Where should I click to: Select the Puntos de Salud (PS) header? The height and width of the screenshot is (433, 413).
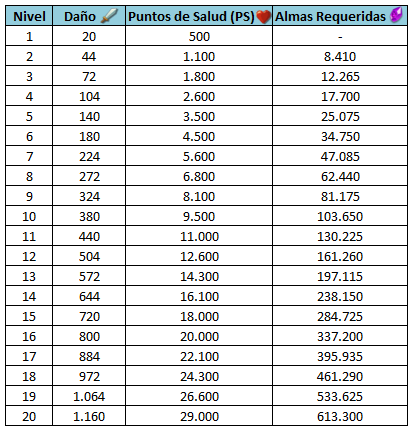[192, 16]
